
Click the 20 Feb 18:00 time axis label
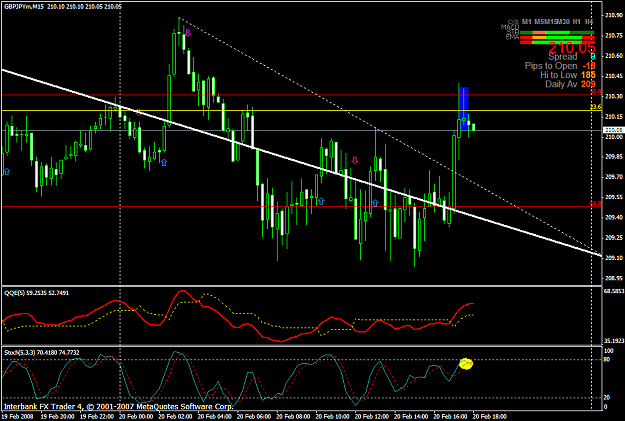point(489,417)
